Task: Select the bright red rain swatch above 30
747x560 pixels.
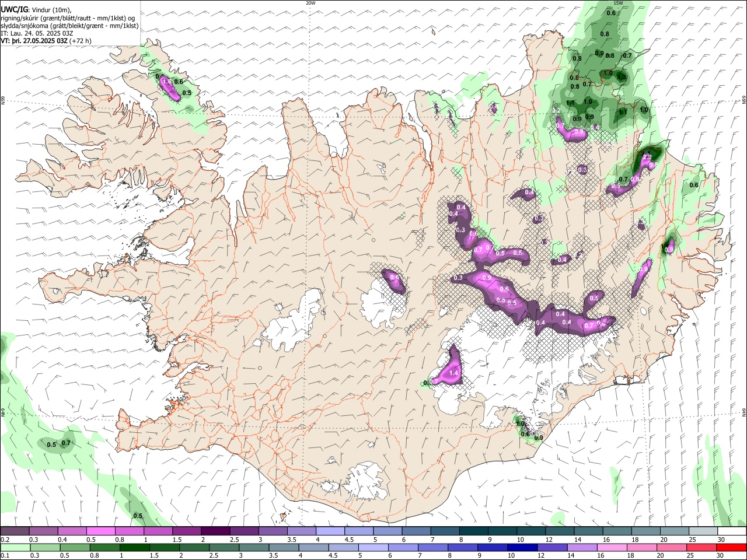Action: [731, 547]
